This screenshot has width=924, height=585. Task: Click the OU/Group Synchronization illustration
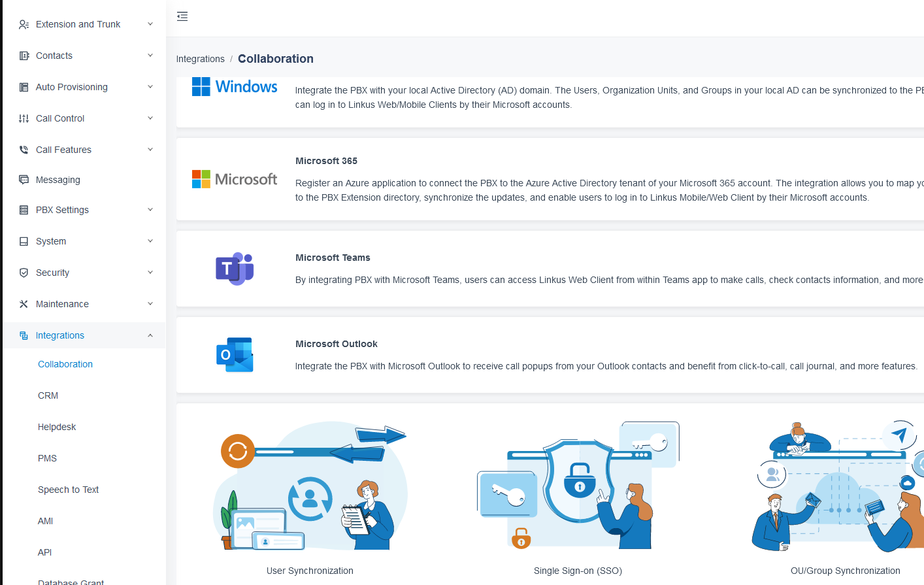click(x=838, y=486)
